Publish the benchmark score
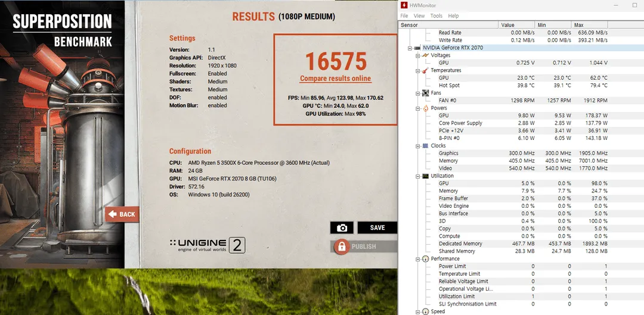 [x=364, y=247]
